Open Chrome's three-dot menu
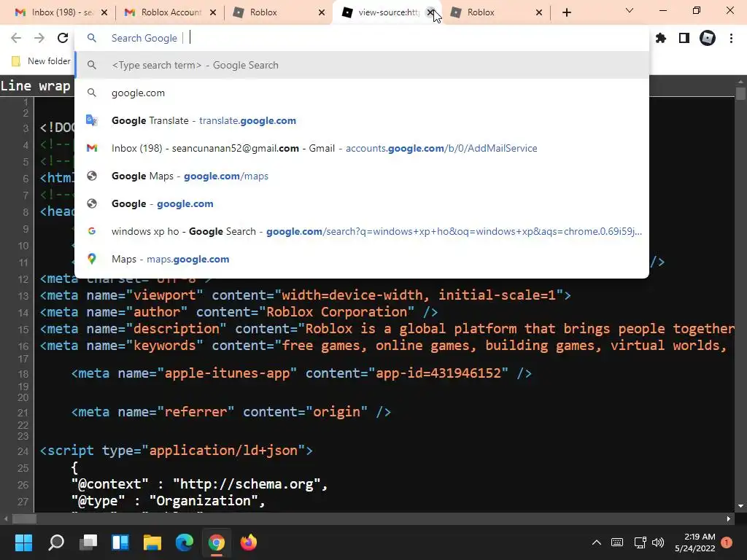This screenshot has height=560, width=747. tap(731, 38)
